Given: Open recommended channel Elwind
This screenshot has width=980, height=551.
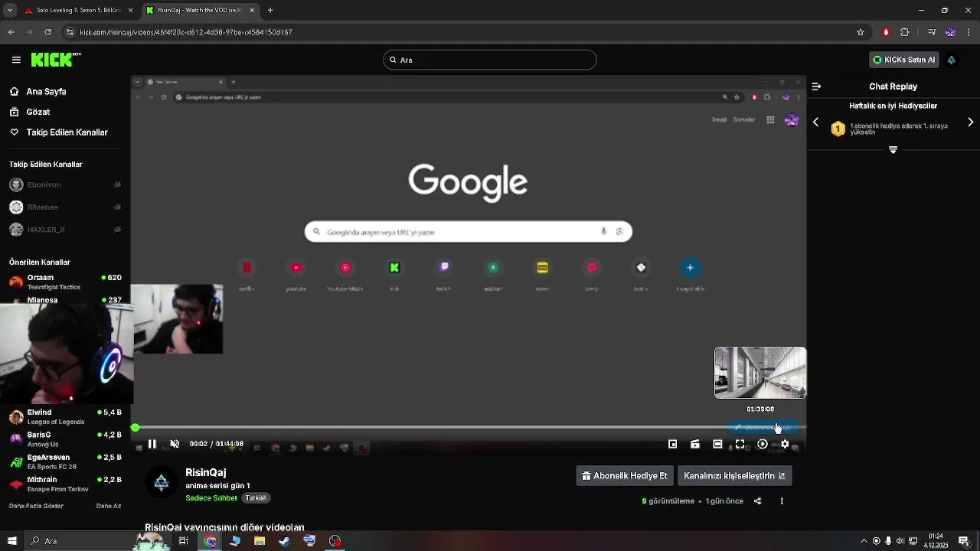Looking at the screenshot, I should 65,416.
